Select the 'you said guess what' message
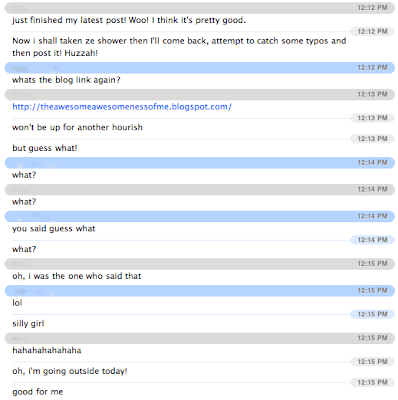 click(x=54, y=229)
